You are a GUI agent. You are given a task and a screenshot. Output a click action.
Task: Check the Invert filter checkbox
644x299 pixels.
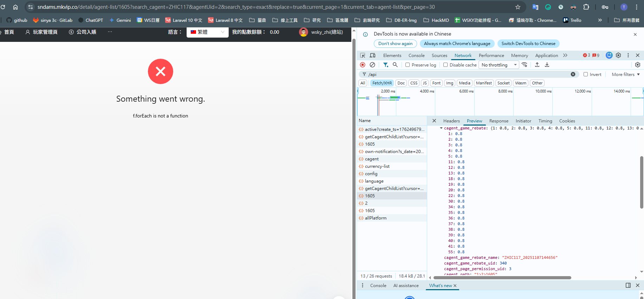(x=586, y=74)
